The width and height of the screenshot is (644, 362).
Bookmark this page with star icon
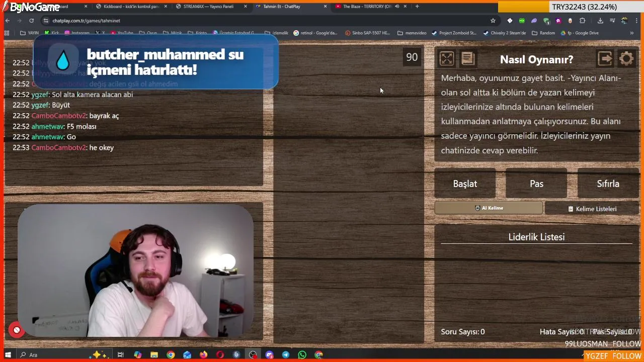pyautogui.click(x=493, y=21)
